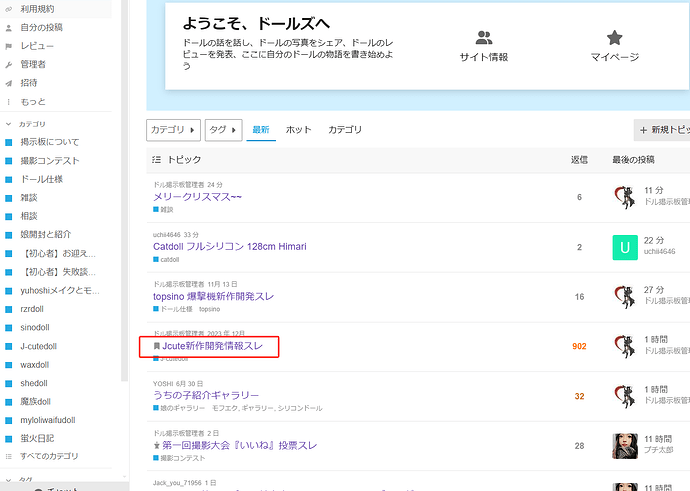Open shedoll category
The width and height of the screenshot is (690, 491).
click(x=33, y=383)
